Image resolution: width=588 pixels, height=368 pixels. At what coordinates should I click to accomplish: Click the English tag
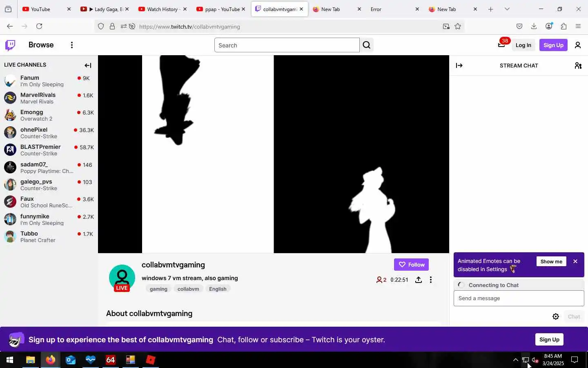218,289
